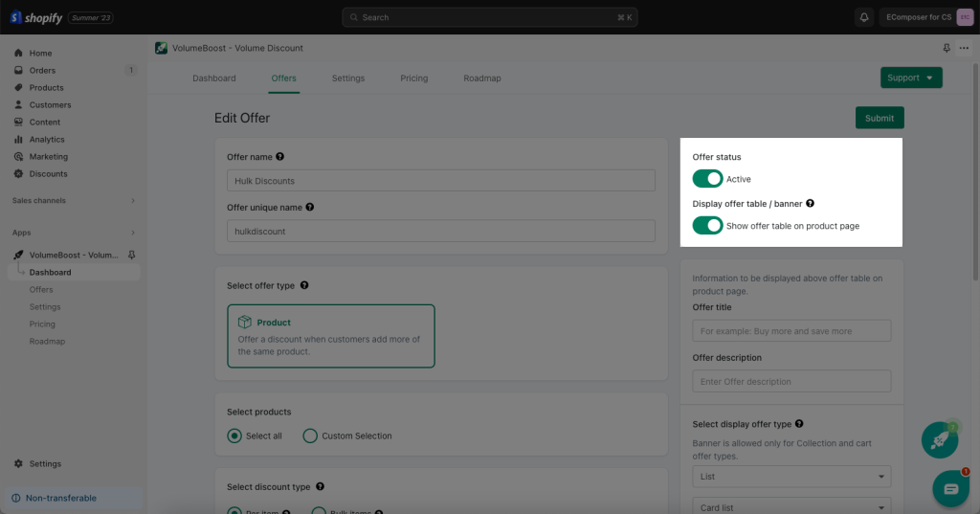
Task: Open Roadmap under VolumeBoost in sidebar
Action: coord(48,342)
